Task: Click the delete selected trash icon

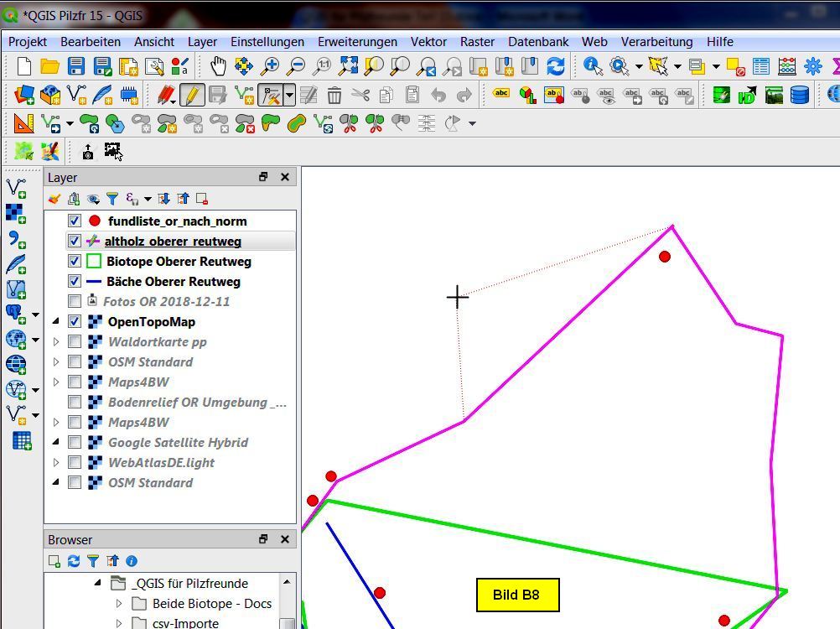Action: 334,95
